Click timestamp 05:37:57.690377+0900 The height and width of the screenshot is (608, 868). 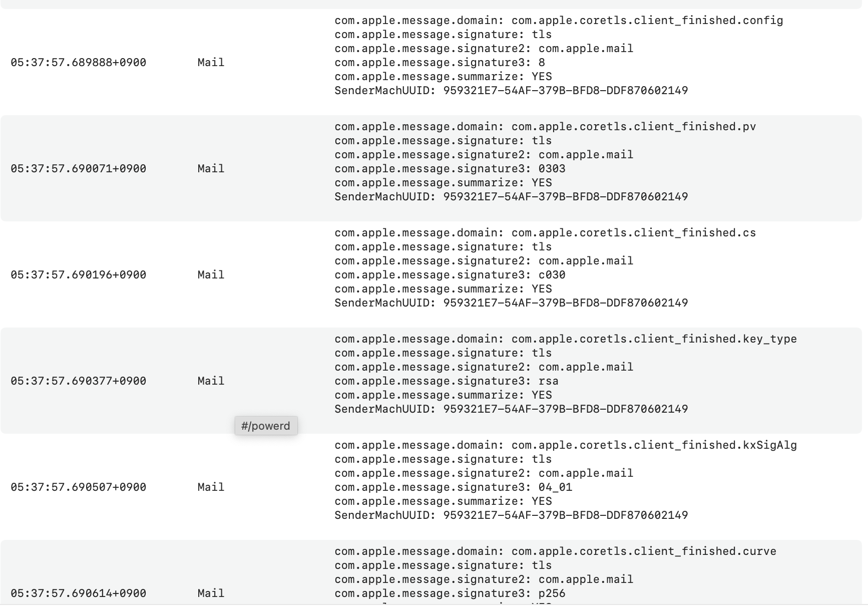(x=79, y=381)
